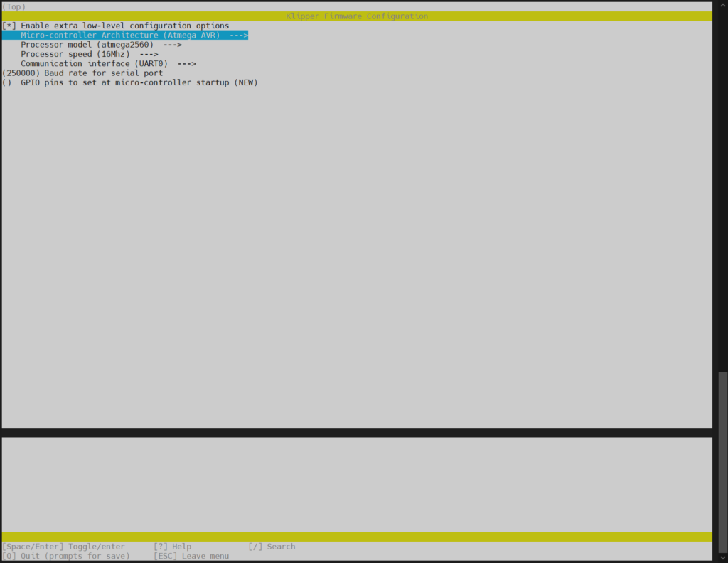Open Communication interface (UART0) submenu
This screenshot has height=563, width=728.
click(x=108, y=63)
